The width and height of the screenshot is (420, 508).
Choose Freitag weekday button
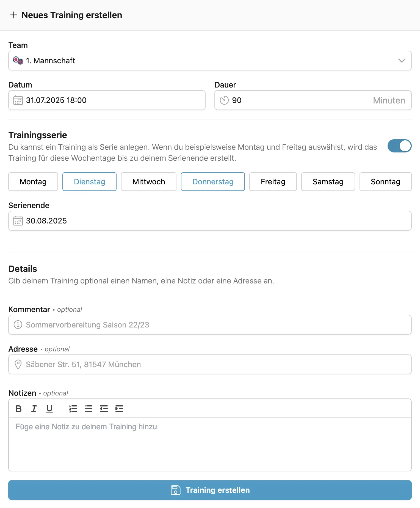point(273,182)
